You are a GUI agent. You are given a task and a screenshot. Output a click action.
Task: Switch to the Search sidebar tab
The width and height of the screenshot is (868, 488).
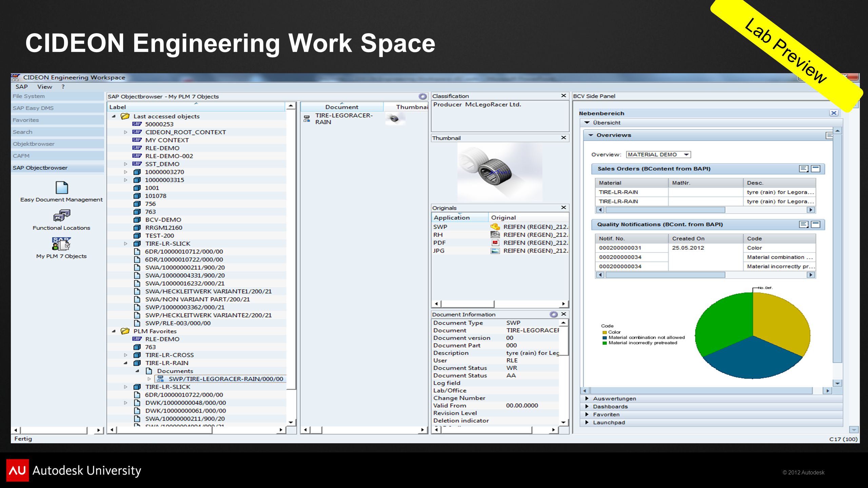pyautogui.click(x=58, y=132)
